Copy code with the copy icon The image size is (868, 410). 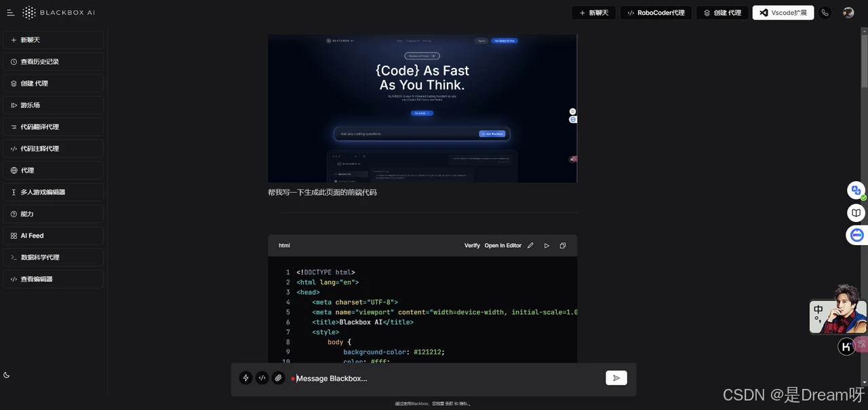click(x=563, y=246)
